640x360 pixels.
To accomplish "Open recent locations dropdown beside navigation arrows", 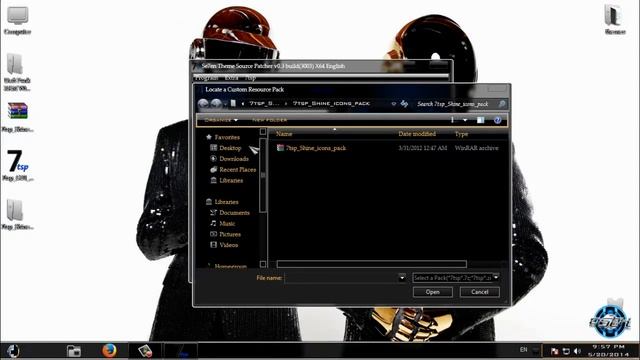I will (225, 104).
